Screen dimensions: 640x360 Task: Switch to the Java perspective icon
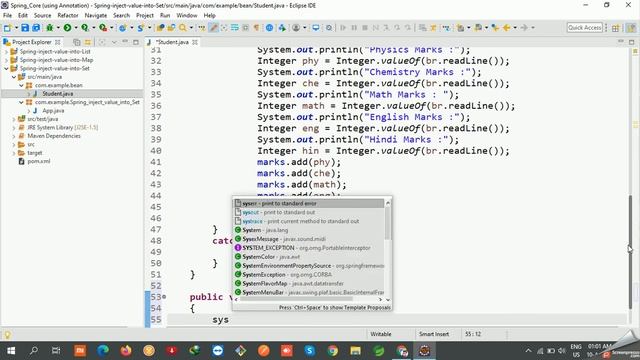[x=631, y=28]
